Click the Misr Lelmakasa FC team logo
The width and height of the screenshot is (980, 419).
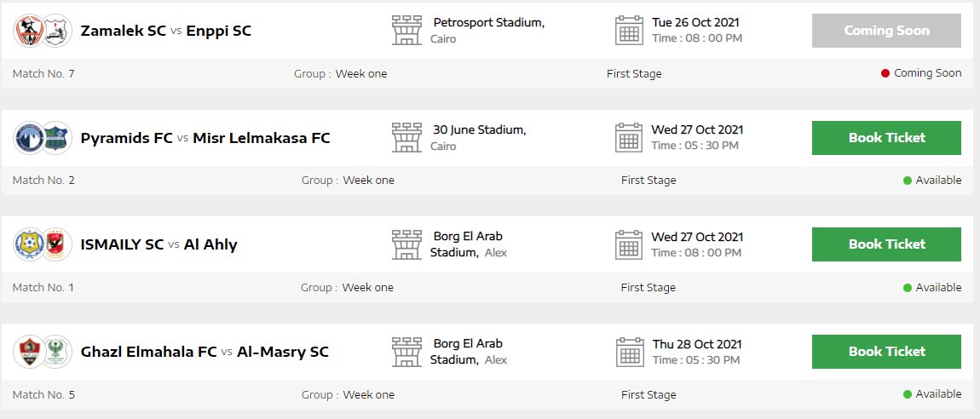56,138
